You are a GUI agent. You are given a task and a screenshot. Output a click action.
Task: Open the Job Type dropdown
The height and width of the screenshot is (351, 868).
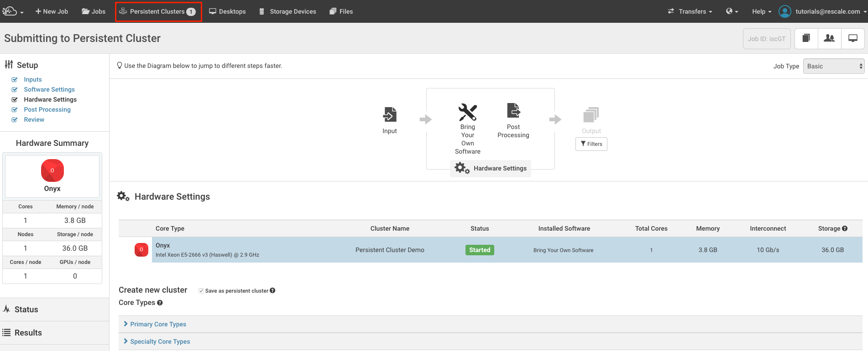tap(834, 66)
